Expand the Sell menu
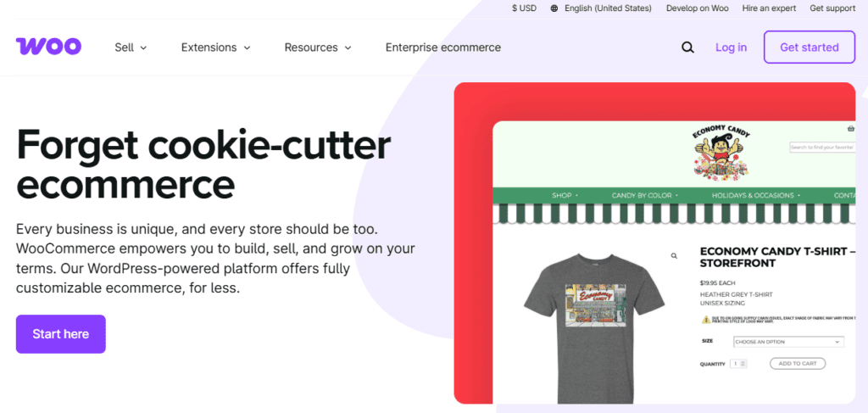The image size is (868, 413). [131, 47]
